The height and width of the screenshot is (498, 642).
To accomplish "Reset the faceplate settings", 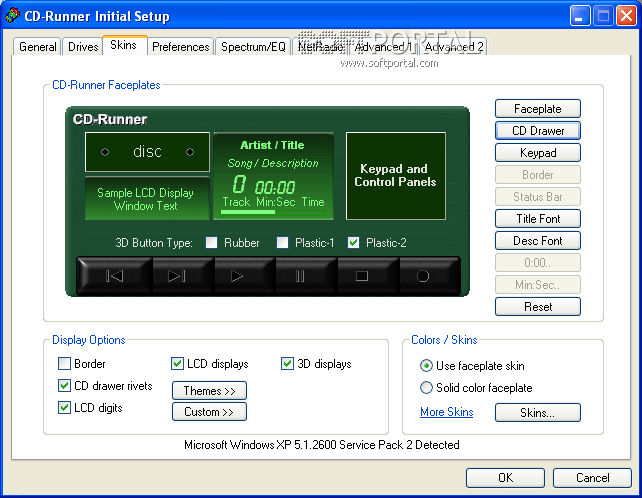I will click(538, 307).
